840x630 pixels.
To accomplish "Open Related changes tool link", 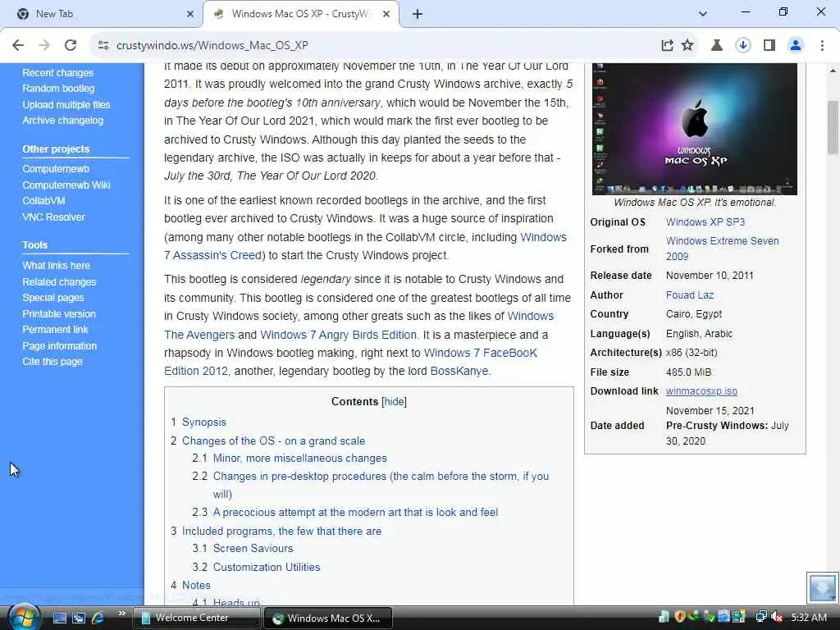I will click(x=59, y=281).
